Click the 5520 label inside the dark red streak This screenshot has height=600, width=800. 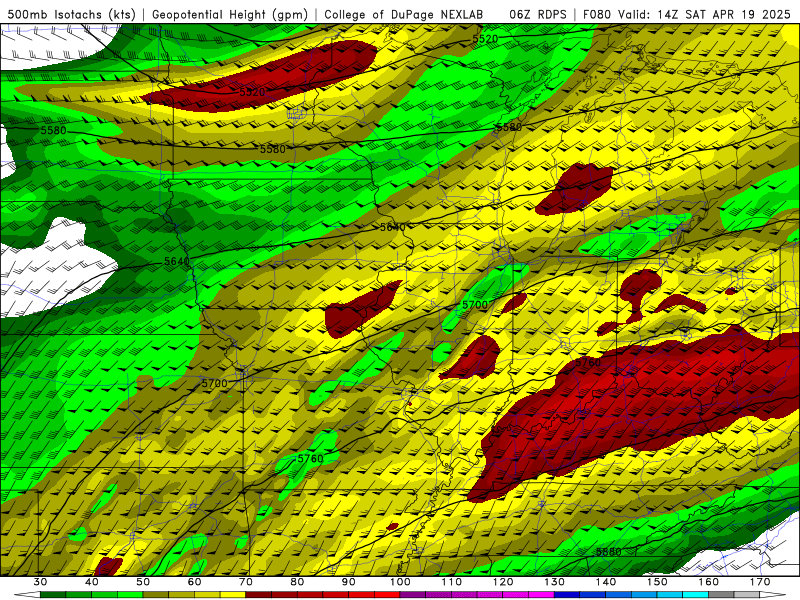click(x=252, y=92)
